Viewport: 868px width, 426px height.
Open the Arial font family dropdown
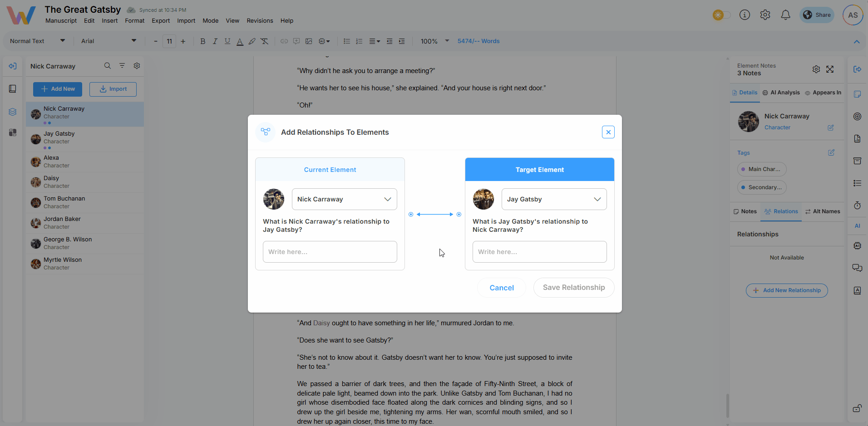(108, 41)
